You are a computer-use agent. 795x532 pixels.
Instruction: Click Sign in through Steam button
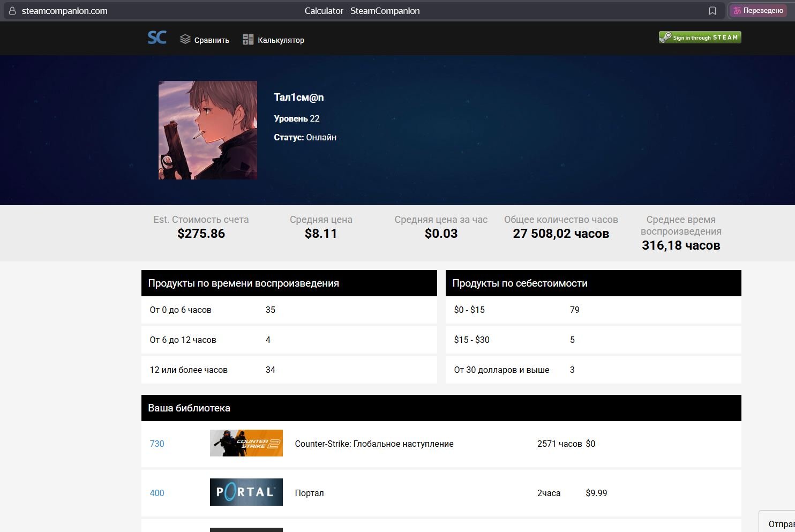(700, 38)
